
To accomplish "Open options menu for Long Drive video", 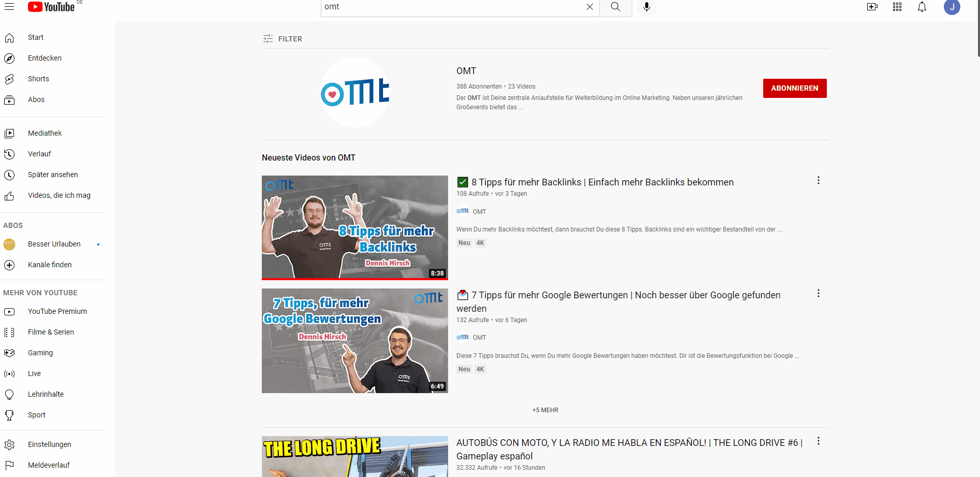I will pyautogui.click(x=819, y=441).
